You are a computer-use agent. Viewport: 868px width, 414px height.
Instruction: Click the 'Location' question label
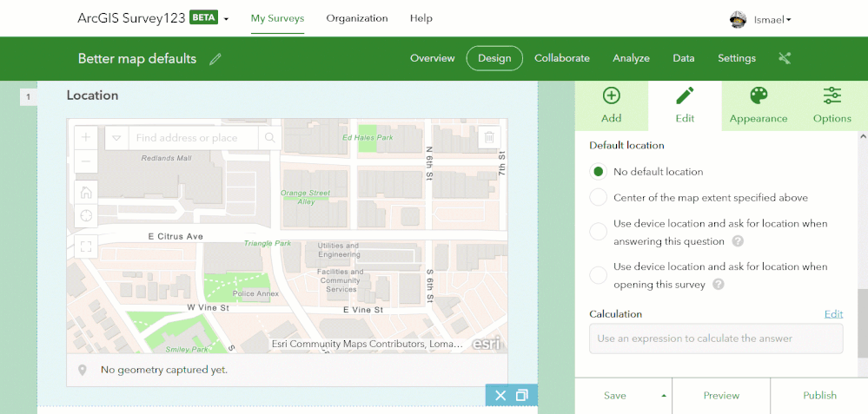(x=92, y=95)
